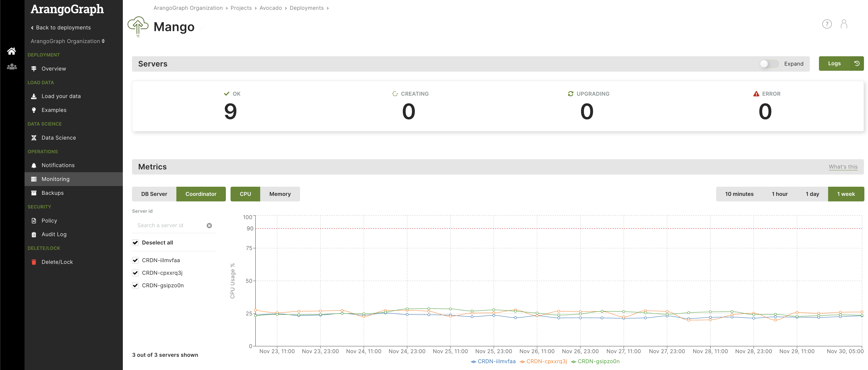The width and height of the screenshot is (868, 370).
Task: Uncheck the Deselect all checkbox
Action: 135,242
